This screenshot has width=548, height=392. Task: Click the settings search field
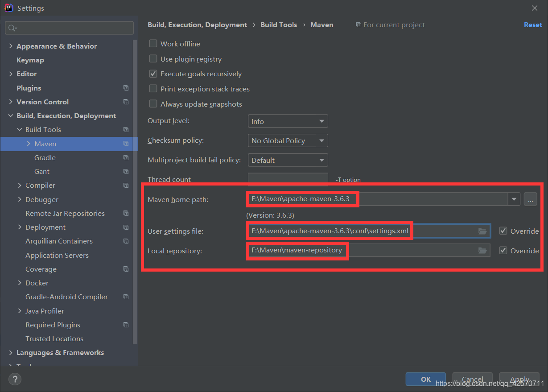coord(69,28)
